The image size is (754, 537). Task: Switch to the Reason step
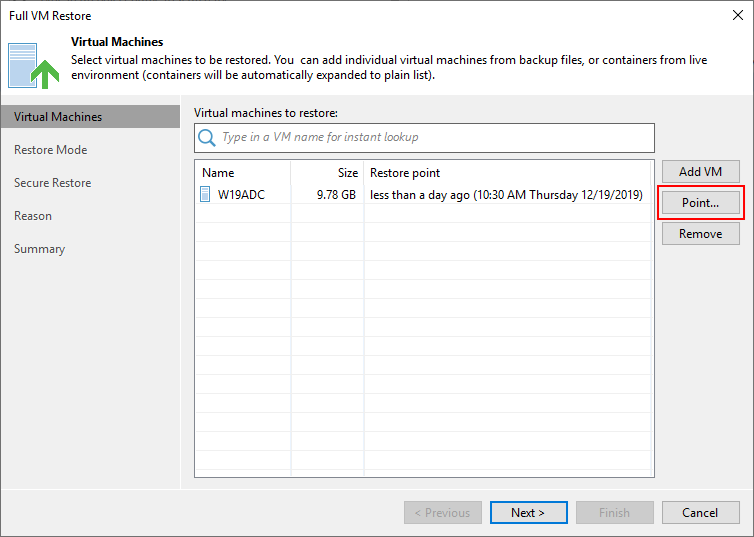tap(33, 216)
